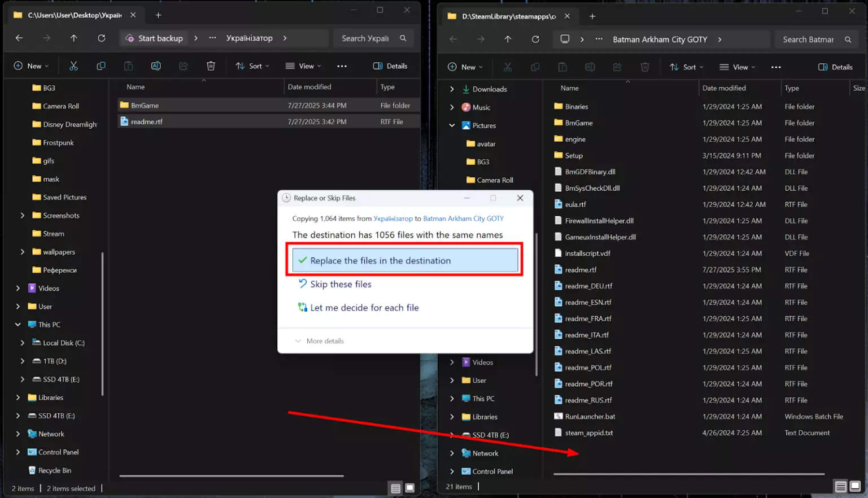Expand the Screenshots folder in left tree
868x498 pixels.
pos(23,216)
